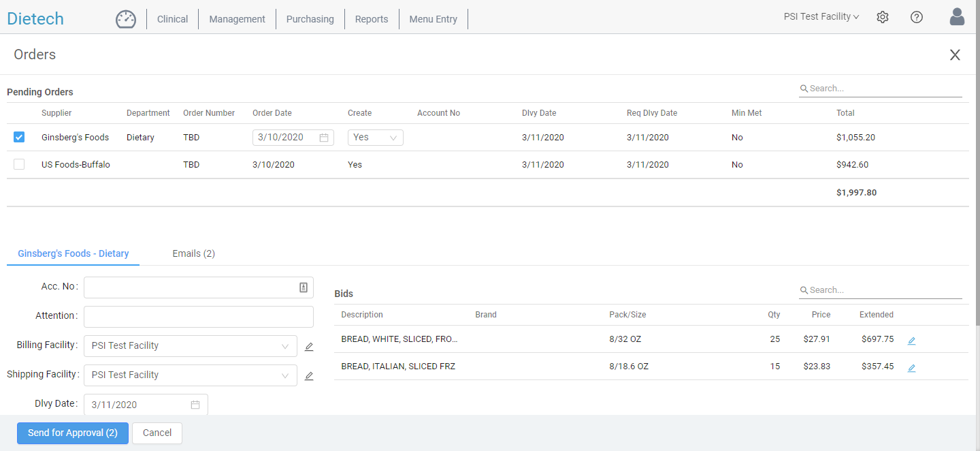
Task: Open the dashboard gauge icon
Action: point(126,19)
